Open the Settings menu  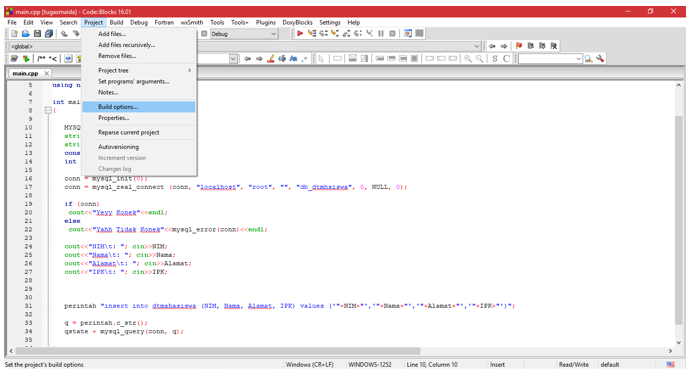(x=330, y=22)
